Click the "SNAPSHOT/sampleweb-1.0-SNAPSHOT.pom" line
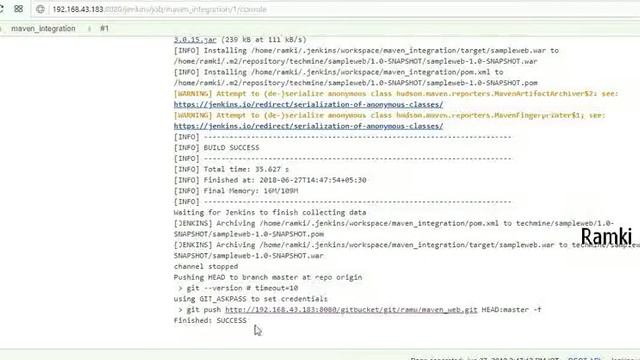 tap(249, 234)
